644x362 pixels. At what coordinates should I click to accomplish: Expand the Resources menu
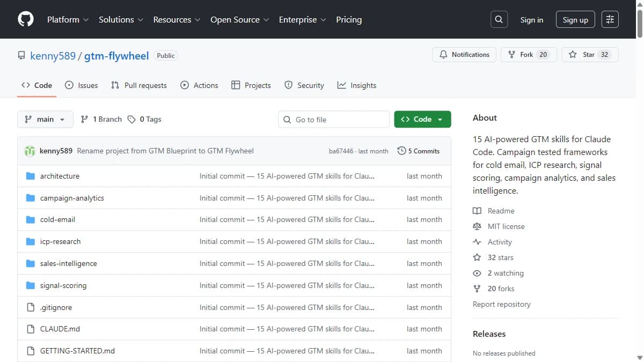coord(177,19)
